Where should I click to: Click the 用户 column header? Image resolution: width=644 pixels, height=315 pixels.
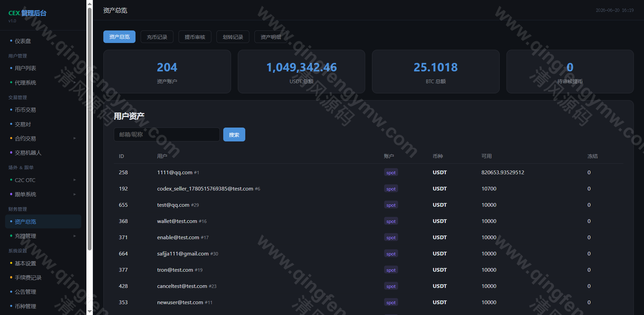162,156
